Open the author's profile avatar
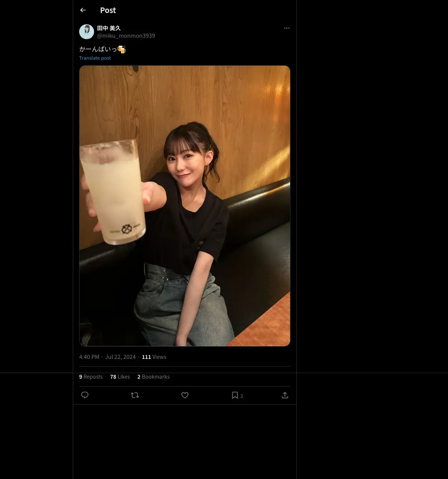This screenshot has width=448, height=479. click(87, 32)
